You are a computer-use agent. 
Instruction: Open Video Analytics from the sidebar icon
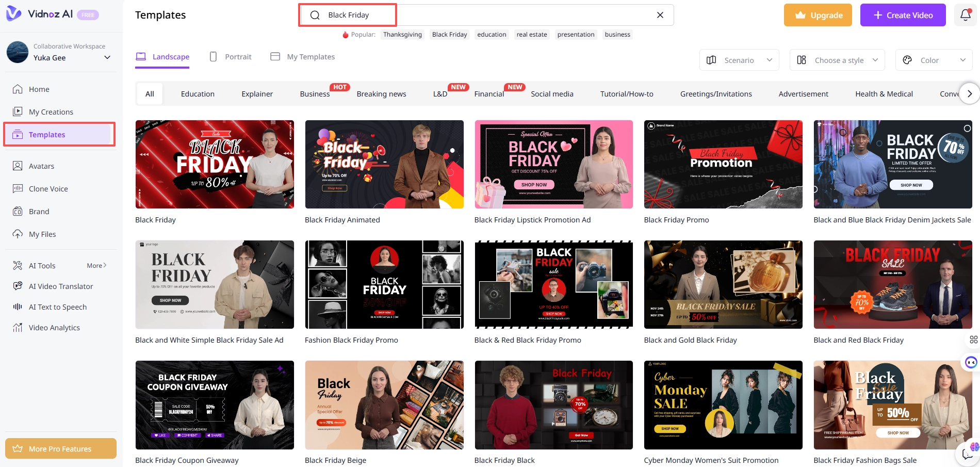(18, 327)
